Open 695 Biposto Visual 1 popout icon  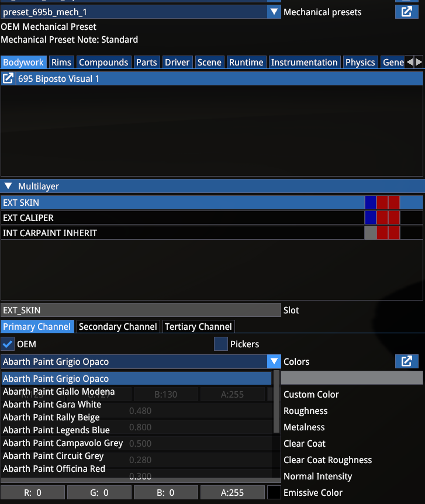pos(8,78)
